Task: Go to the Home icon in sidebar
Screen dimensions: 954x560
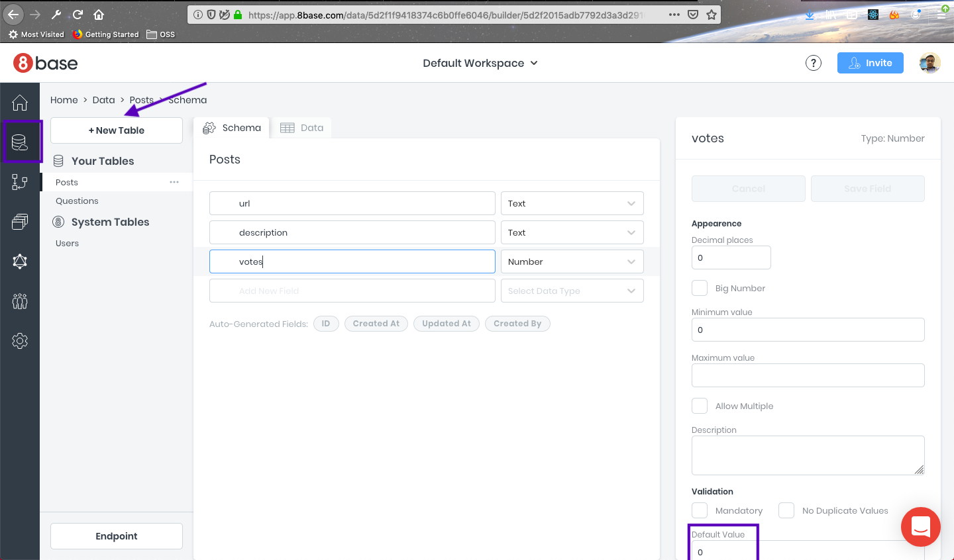Action: tap(20, 102)
